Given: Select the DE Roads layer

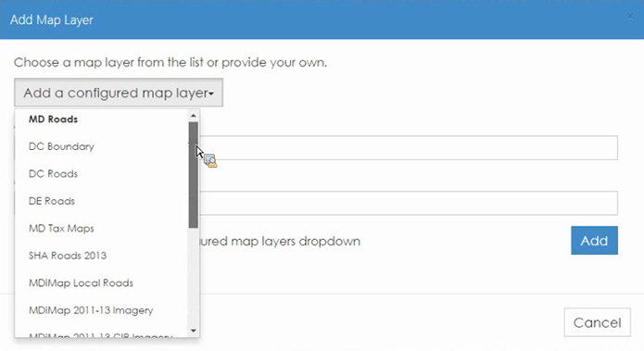Looking at the screenshot, I should pyautogui.click(x=52, y=201).
